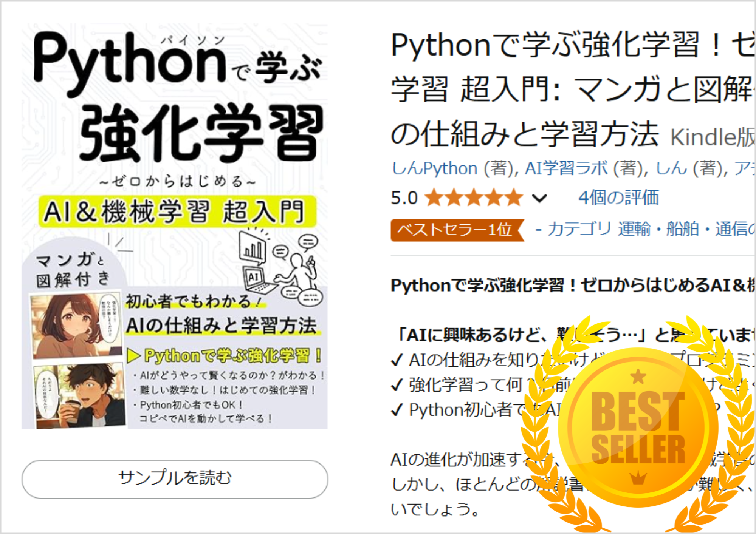Click the paragraph starting AIの進化が加速
The width and height of the screenshot is (756, 534).
(x=573, y=485)
